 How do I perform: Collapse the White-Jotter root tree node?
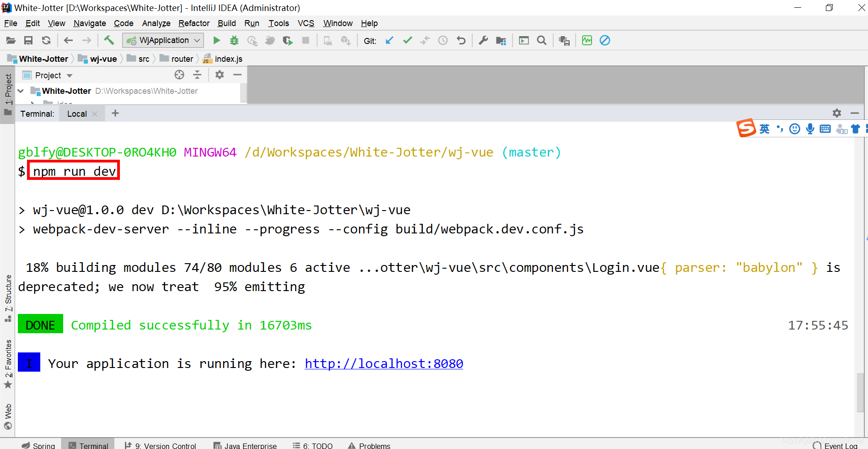[x=21, y=91]
